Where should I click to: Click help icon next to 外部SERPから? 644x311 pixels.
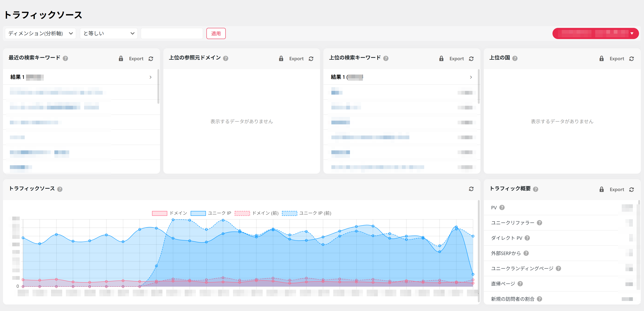point(526,253)
